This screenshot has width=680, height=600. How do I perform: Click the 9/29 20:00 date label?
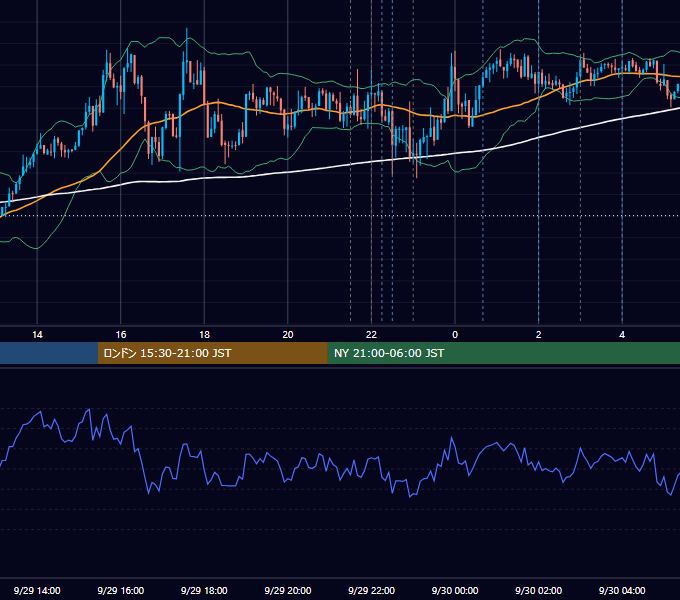click(x=288, y=590)
